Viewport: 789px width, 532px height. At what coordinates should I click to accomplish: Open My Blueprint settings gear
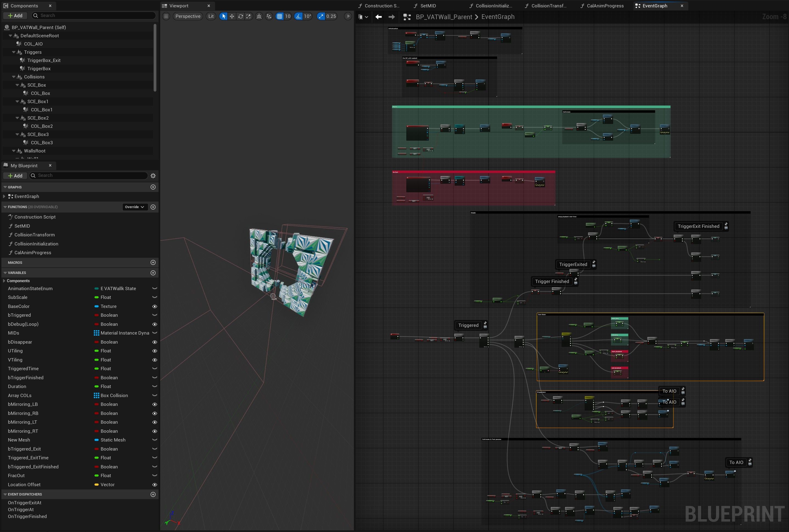[x=153, y=176]
